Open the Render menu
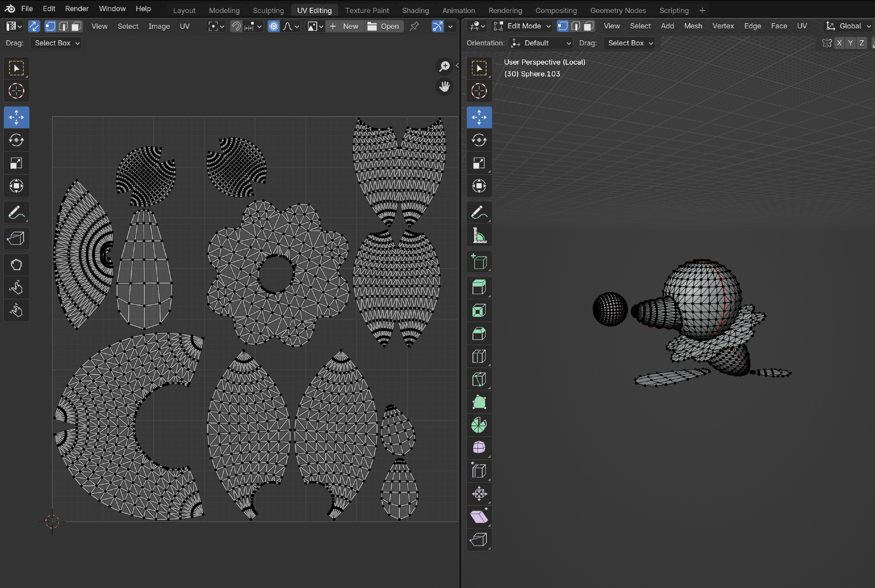The width and height of the screenshot is (875, 588). pyautogui.click(x=77, y=9)
